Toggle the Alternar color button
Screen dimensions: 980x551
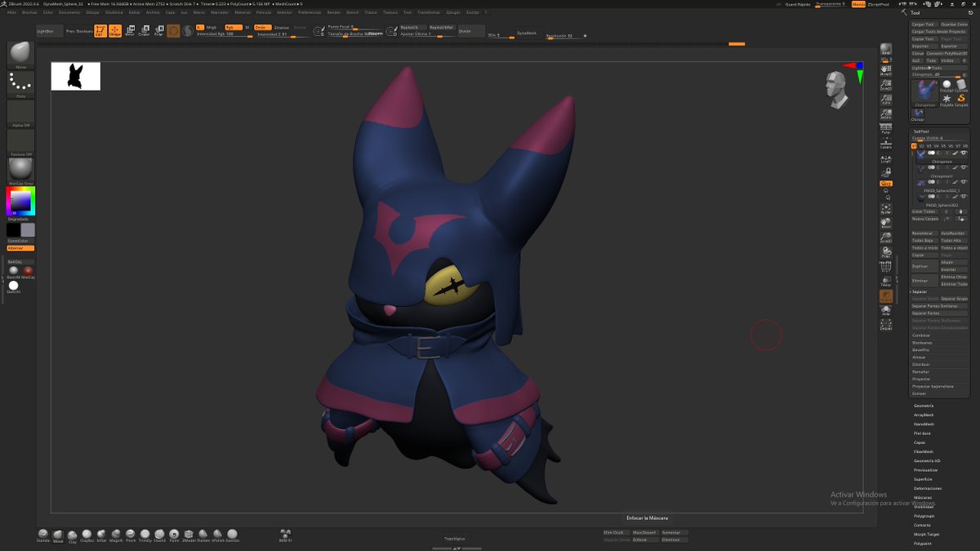[20, 247]
